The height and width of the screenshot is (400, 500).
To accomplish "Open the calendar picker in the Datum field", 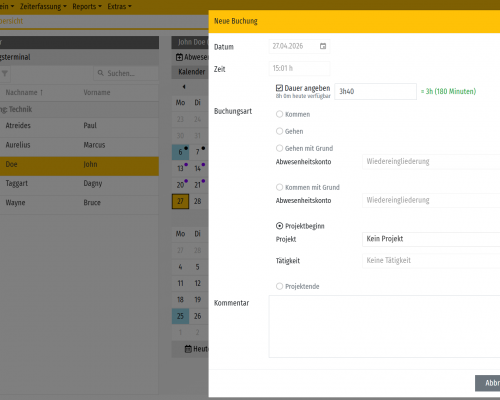I will [323, 46].
